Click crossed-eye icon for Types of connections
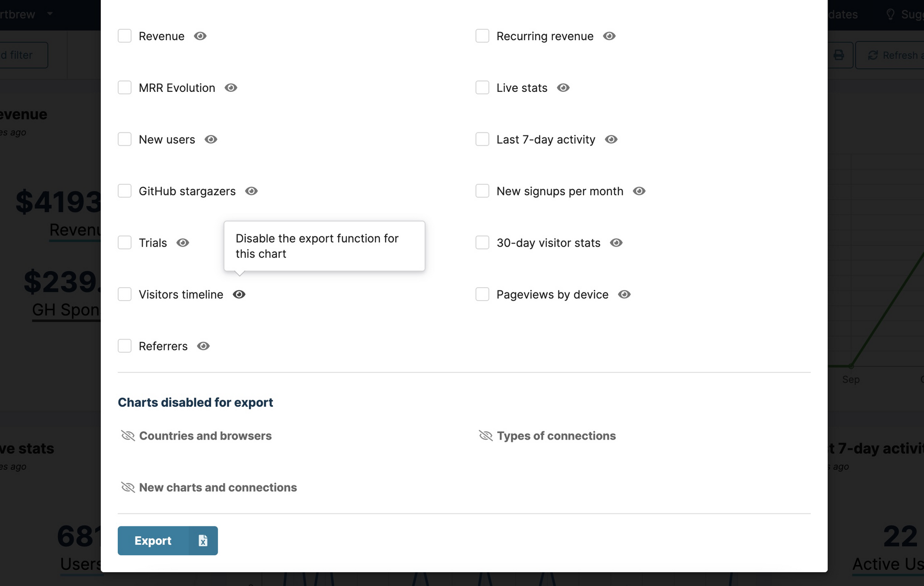 486,436
